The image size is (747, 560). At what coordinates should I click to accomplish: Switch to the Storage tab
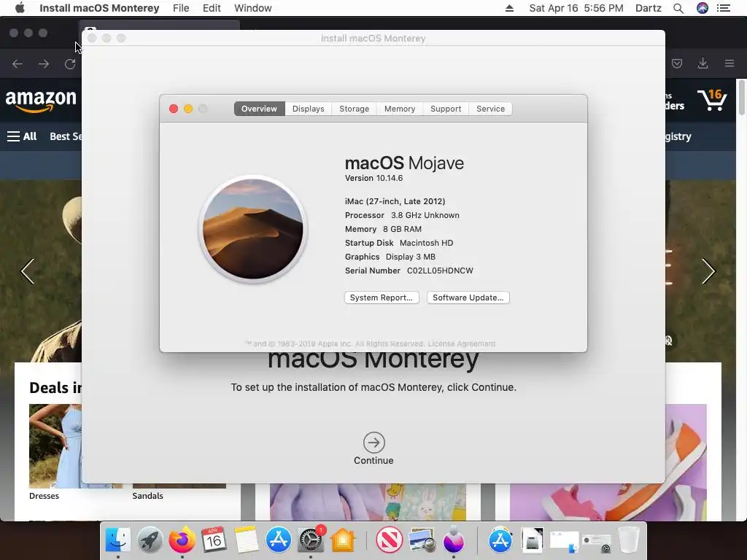(354, 109)
